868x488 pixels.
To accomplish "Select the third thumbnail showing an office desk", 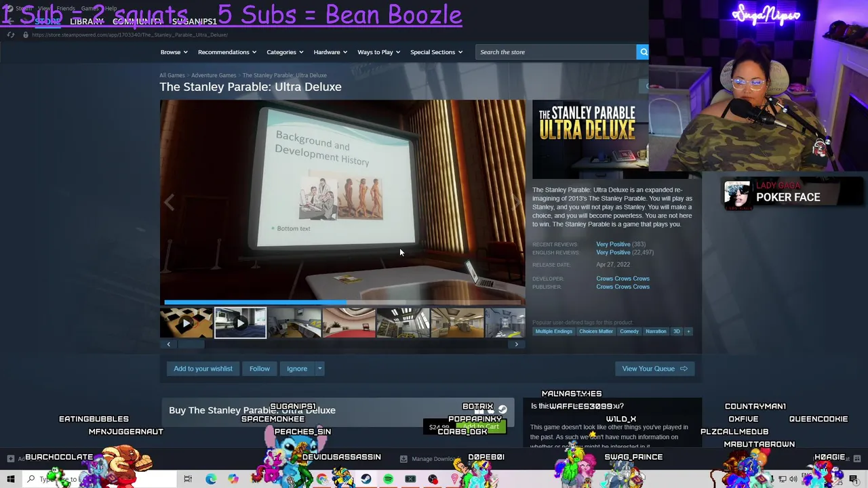I will [294, 323].
